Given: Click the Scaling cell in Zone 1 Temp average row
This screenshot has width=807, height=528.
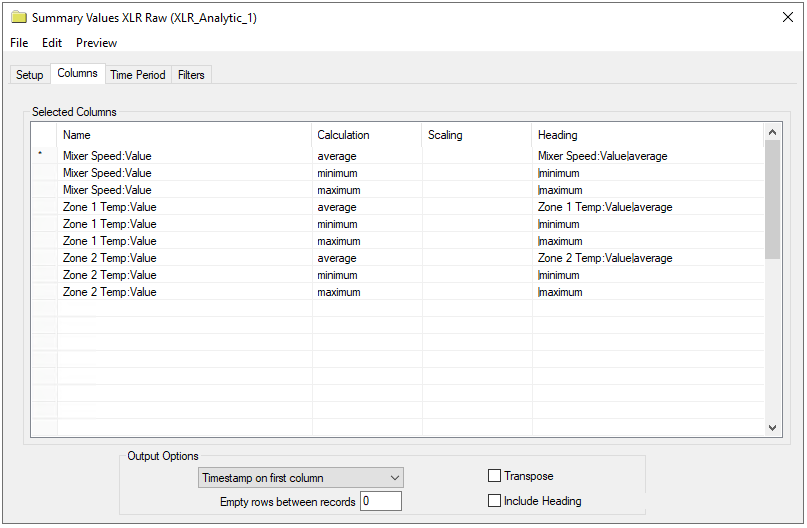Looking at the screenshot, I should point(477,207).
